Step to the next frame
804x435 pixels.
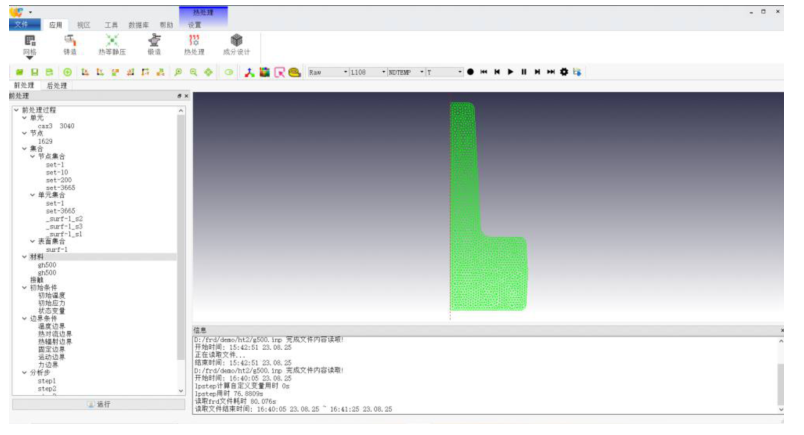click(537, 72)
